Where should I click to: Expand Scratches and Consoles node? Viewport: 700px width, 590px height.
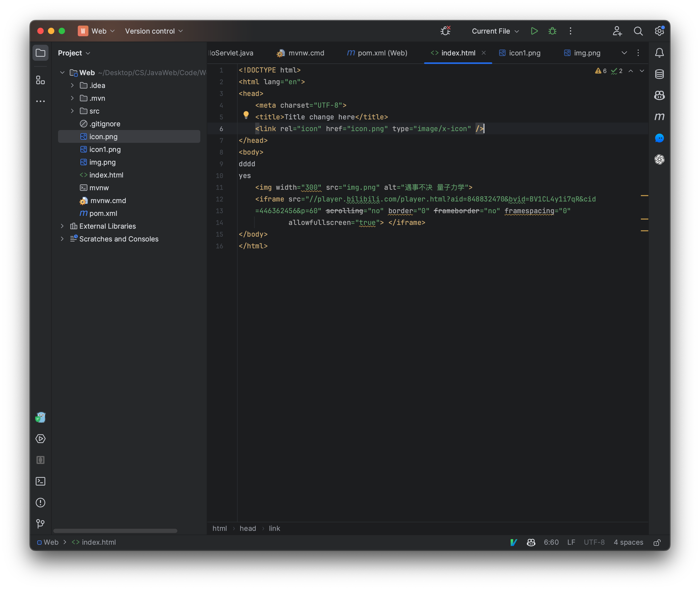click(x=62, y=239)
